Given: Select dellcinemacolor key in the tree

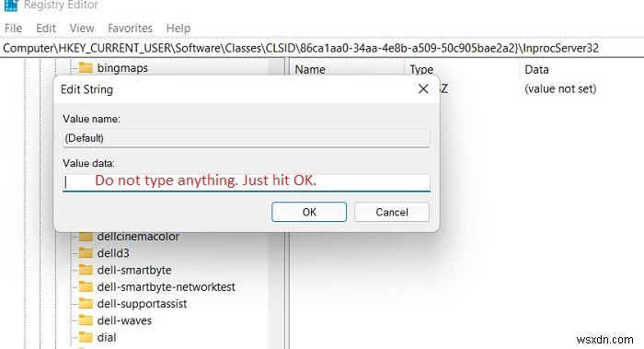Looking at the screenshot, I should click(138, 237).
